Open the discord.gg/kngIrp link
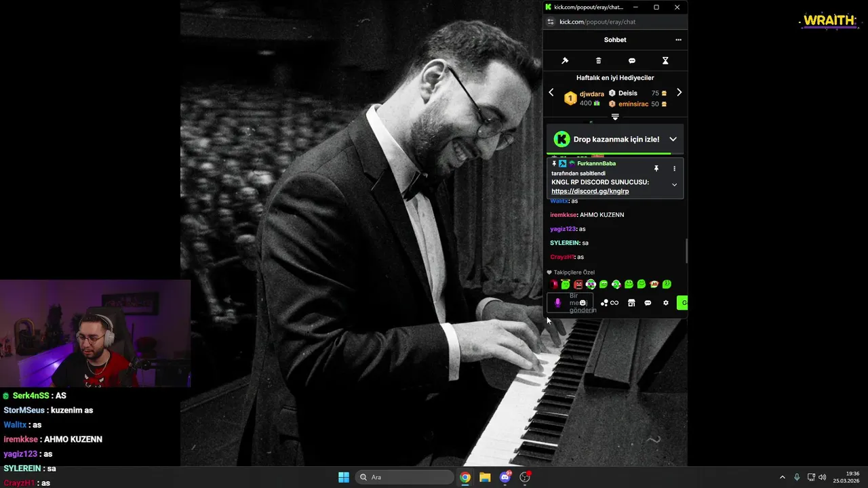 (x=590, y=191)
